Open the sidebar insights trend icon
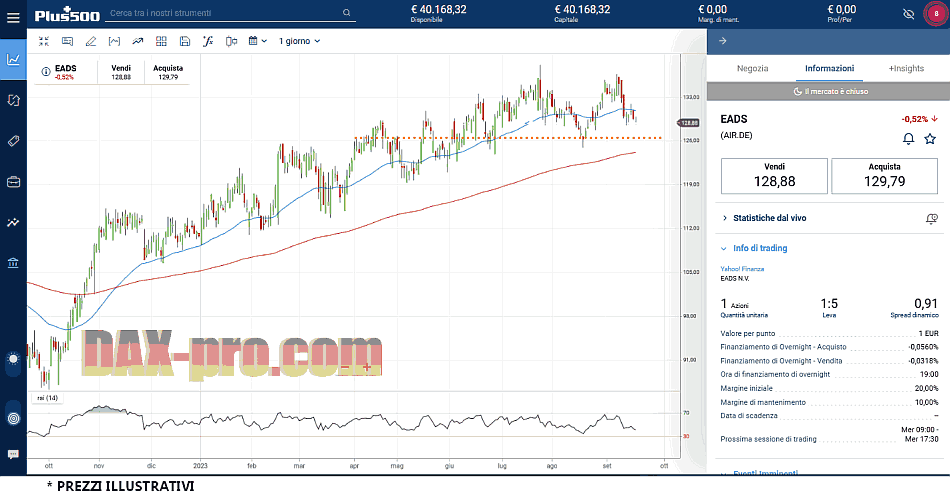This screenshot has height=495, width=950. click(13, 222)
